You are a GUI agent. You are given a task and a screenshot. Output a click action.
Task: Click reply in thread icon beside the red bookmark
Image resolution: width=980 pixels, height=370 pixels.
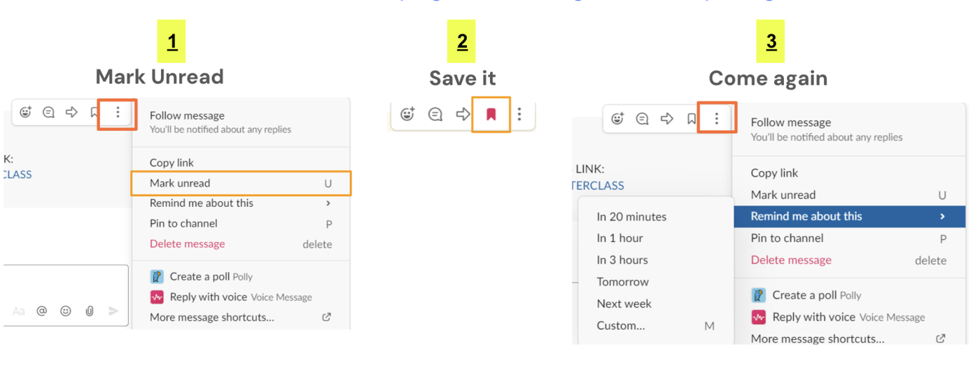pyautogui.click(x=435, y=114)
